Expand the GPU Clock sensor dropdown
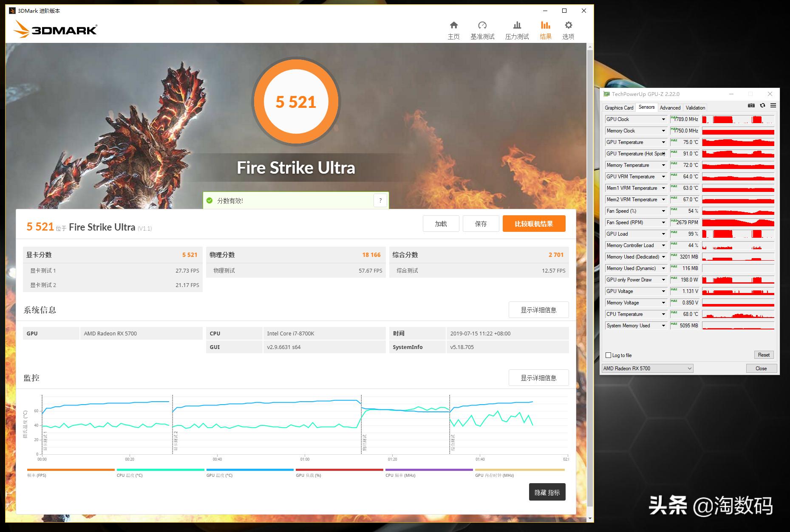This screenshot has width=790, height=532. pos(663,119)
